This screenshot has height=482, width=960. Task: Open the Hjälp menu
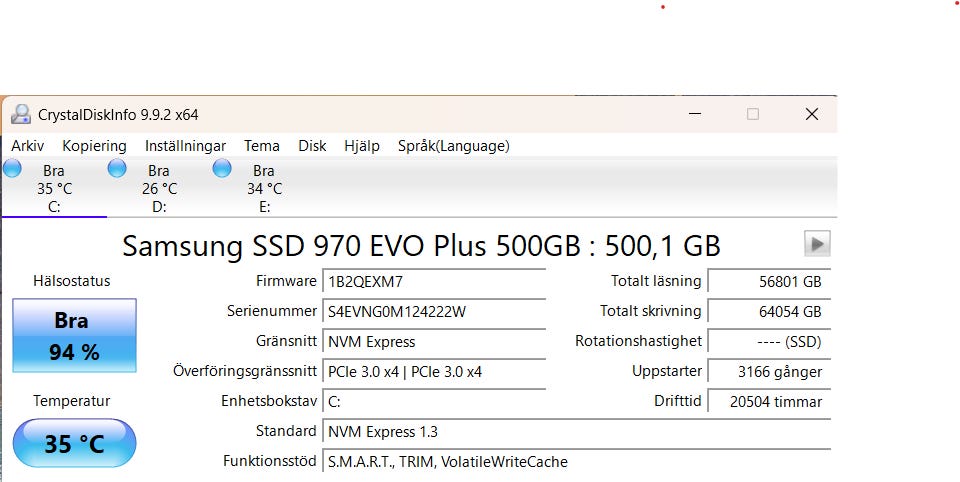[x=362, y=146]
